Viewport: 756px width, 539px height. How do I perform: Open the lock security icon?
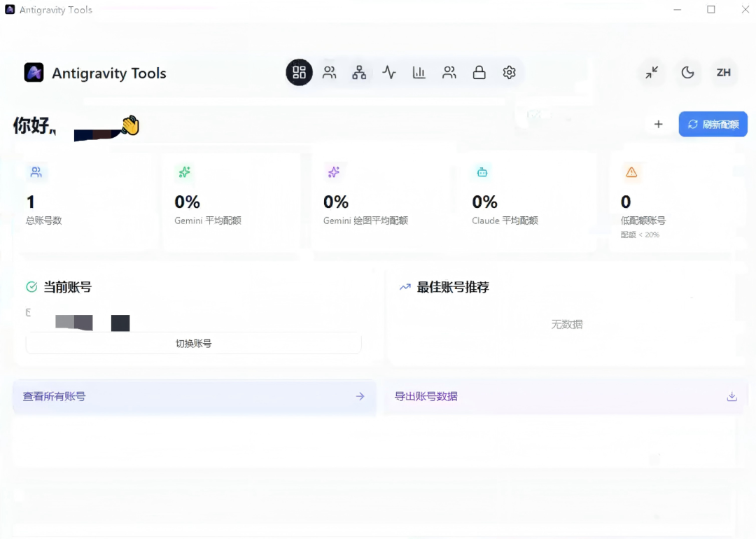coord(479,72)
